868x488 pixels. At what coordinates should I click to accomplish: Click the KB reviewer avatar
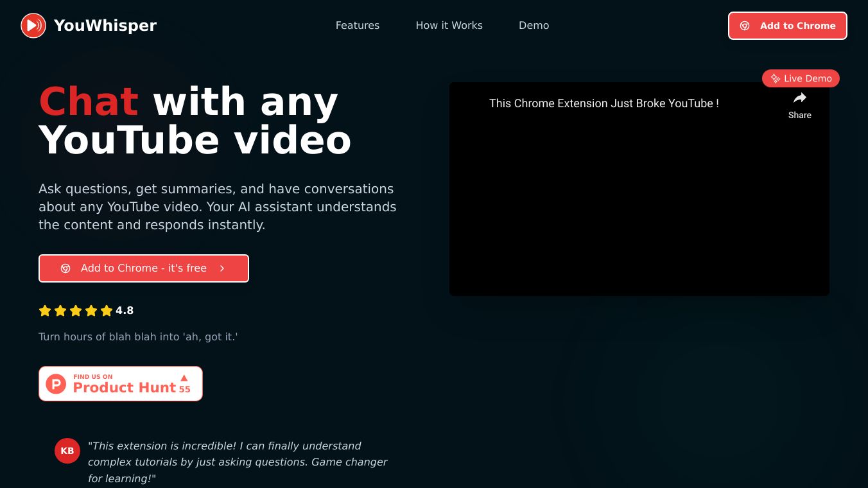tap(67, 451)
